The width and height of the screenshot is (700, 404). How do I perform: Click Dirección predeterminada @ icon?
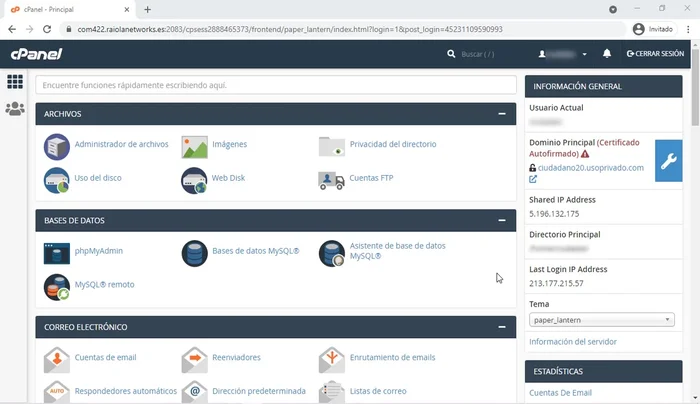tap(194, 392)
